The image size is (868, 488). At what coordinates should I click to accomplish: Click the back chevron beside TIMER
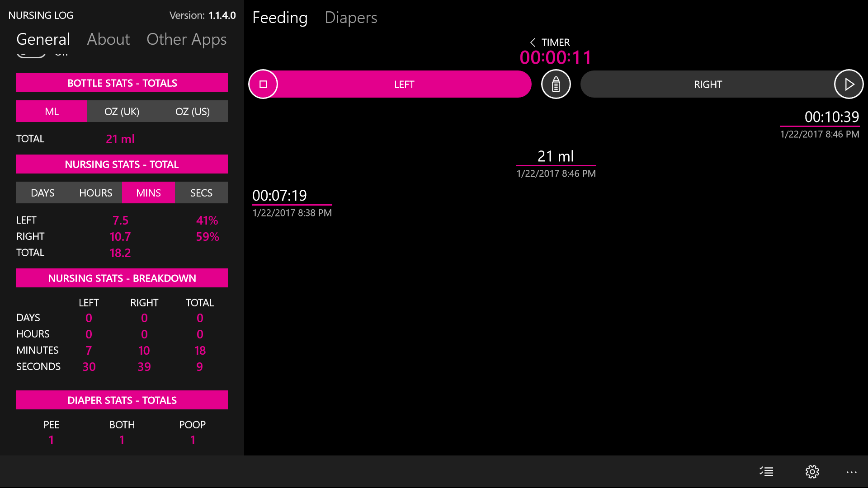533,42
